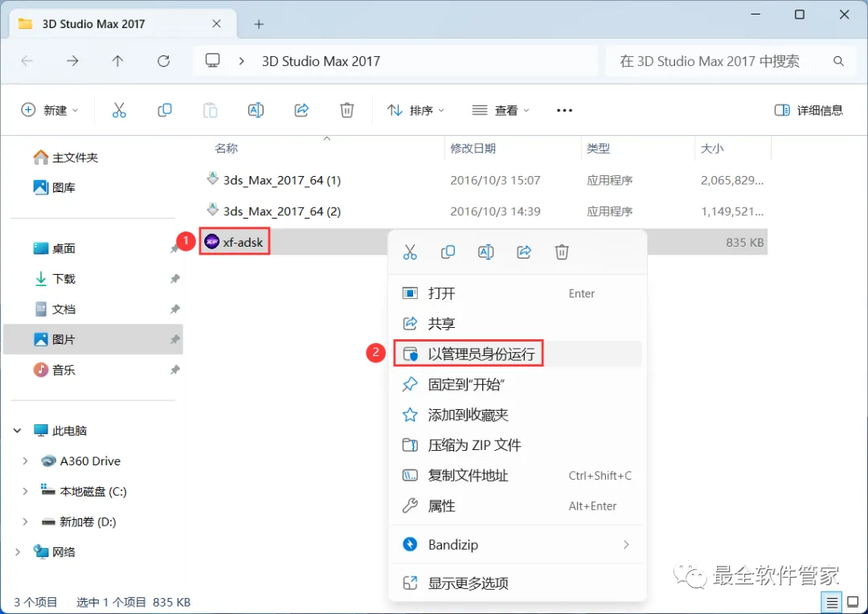The height and width of the screenshot is (614, 868).
Task: Select 以管理员身份运行 menu entry
Action: [518, 354]
